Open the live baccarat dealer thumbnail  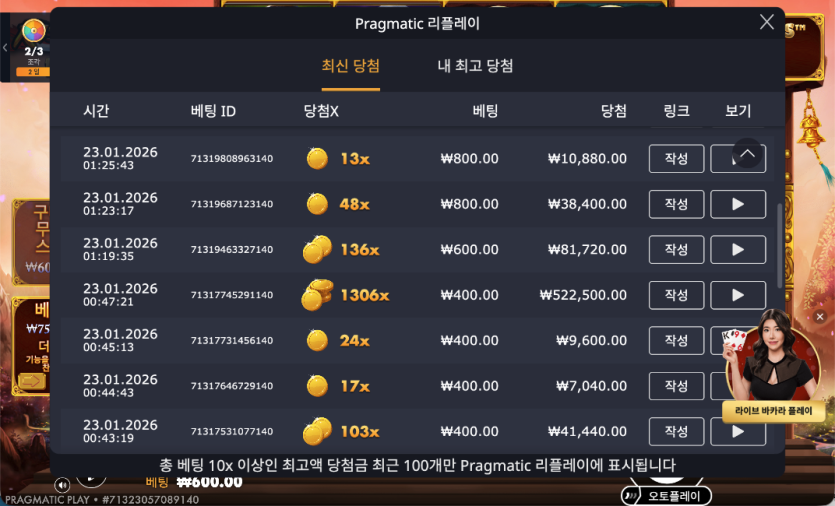(x=773, y=356)
